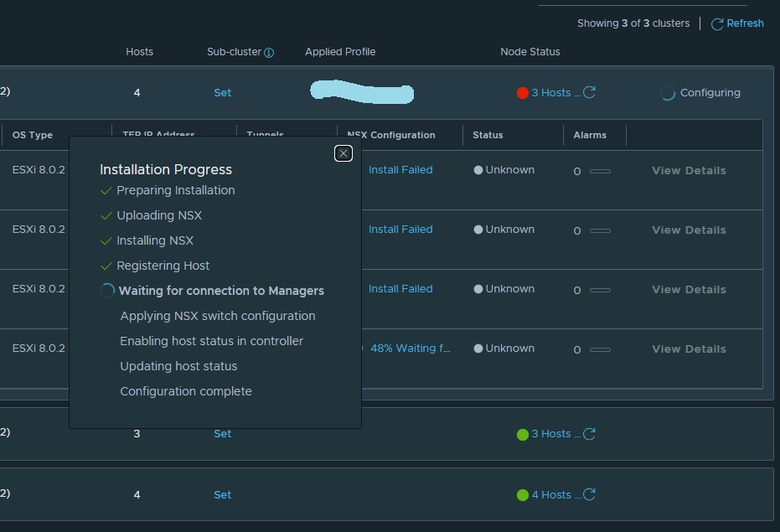Screen dimensions: 780x532
Task: Click the Configuring spinner status icon
Action: [668, 94]
